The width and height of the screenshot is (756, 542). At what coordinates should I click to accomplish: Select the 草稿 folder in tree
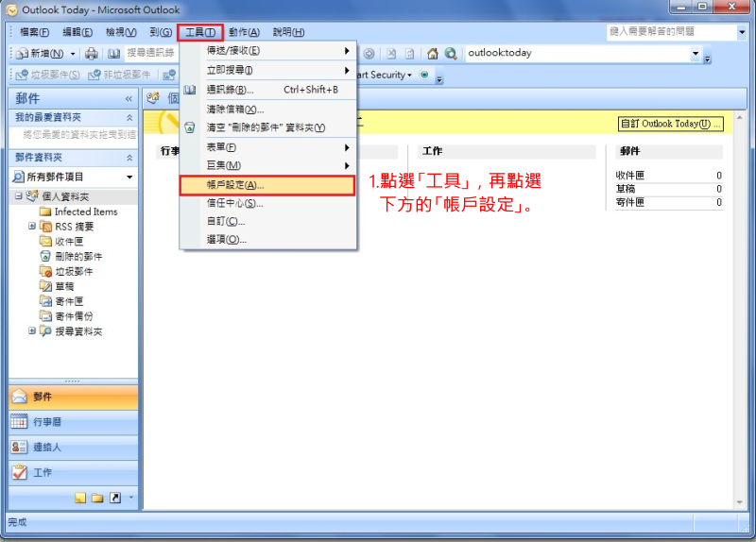(57, 286)
